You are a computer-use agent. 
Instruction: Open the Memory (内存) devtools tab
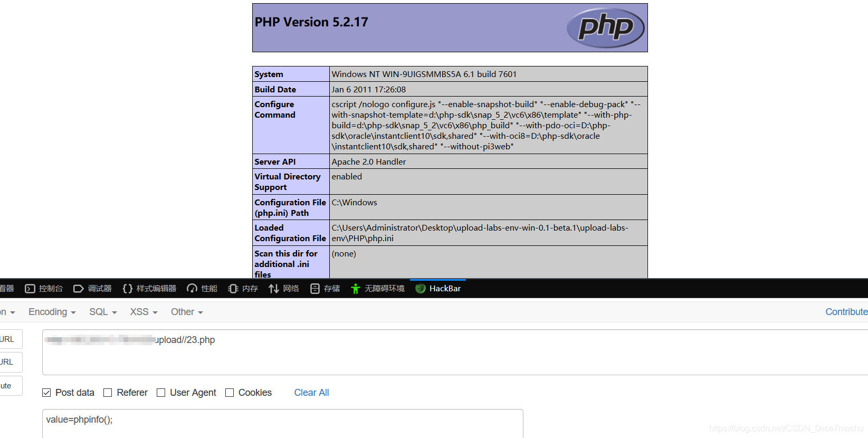point(243,289)
